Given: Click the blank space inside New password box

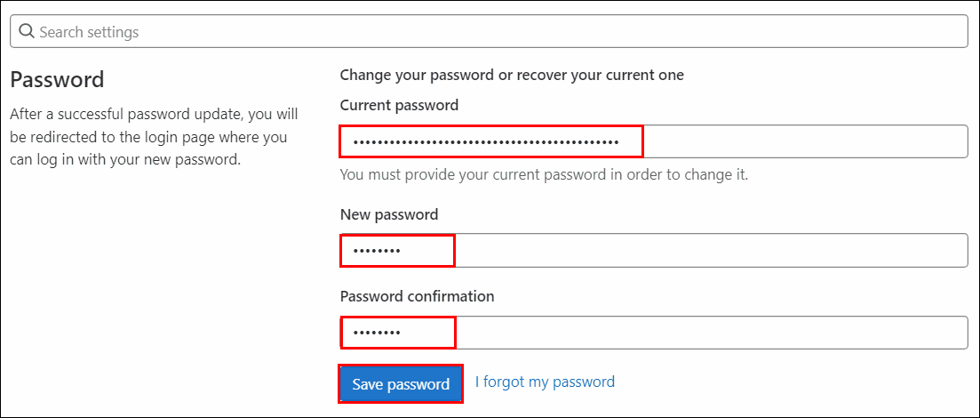Looking at the screenshot, I should [711, 250].
